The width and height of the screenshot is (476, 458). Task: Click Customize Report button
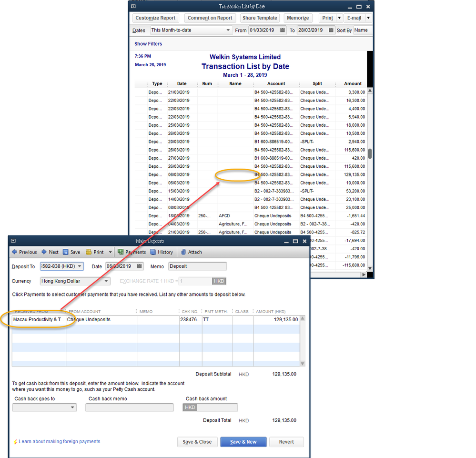click(155, 18)
